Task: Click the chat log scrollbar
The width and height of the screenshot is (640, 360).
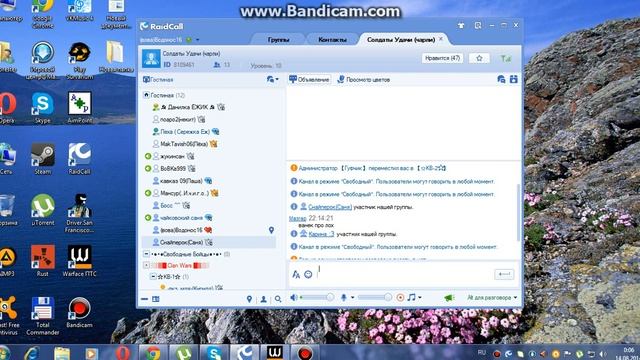Action: [x=519, y=212]
